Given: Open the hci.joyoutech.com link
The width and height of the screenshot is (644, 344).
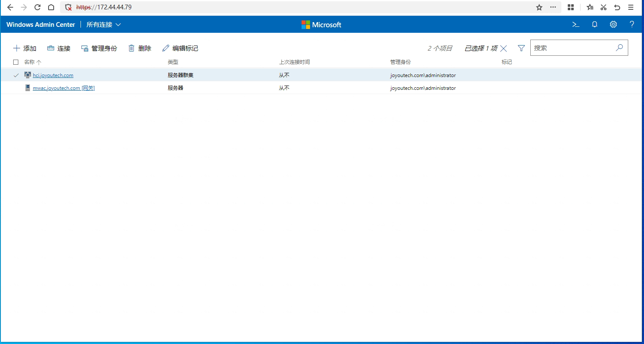Looking at the screenshot, I should [x=53, y=75].
